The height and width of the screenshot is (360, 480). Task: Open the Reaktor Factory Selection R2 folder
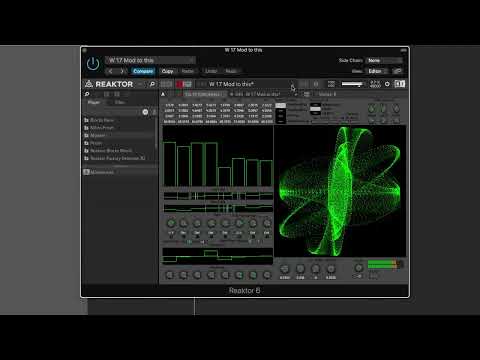[x=119, y=158]
